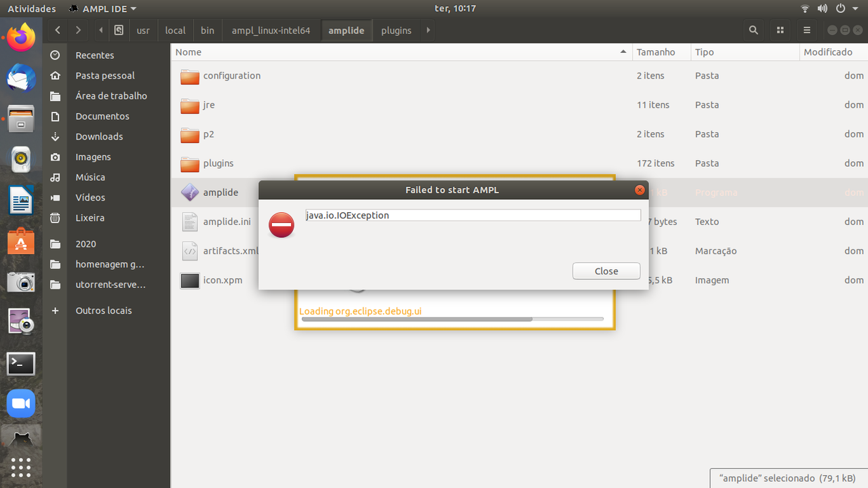Open Pasta pessoal in sidebar
868x488 pixels.
pos(106,76)
